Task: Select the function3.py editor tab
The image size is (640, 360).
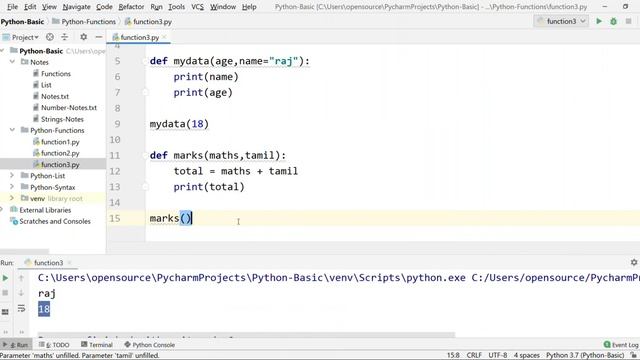Action: 139,37
